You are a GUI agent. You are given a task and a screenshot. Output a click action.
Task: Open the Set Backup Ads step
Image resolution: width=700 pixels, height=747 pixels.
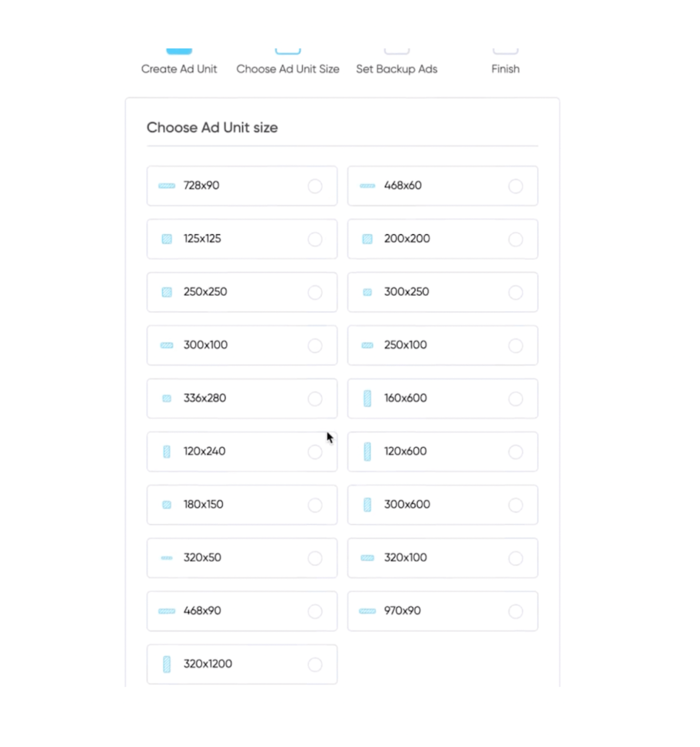pyautogui.click(x=396, y=69)
